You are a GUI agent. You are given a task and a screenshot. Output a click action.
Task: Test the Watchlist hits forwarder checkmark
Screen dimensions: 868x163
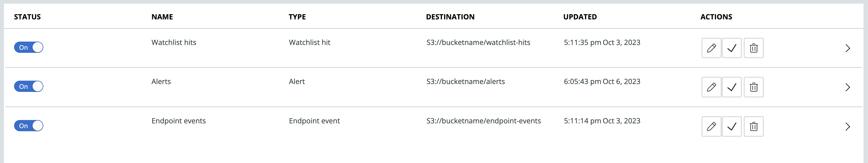pyautogui.click(x=732, y=48)
